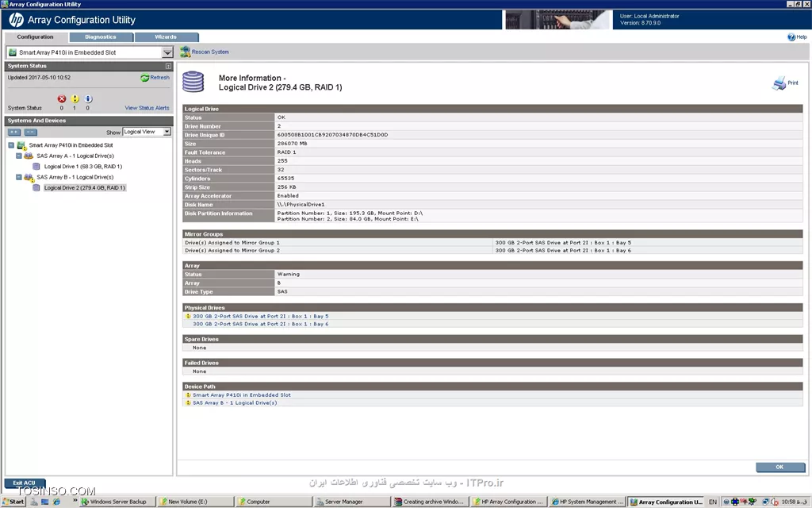Click warning icon beside SAS Array B device path
This screenshot has width=812, height=508.
coord(188,402)
